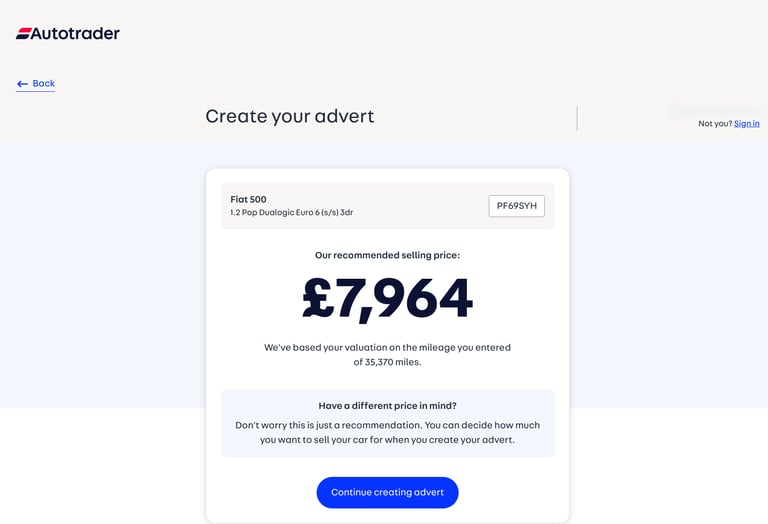Follow the Sign in link
768x524 pixels.
(746, 123)
